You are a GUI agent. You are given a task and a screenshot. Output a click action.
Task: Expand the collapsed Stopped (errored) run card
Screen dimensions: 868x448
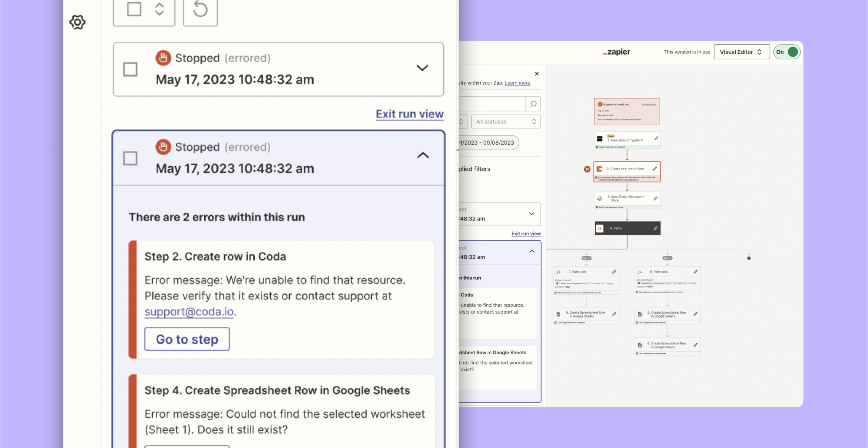click(422, 68)
